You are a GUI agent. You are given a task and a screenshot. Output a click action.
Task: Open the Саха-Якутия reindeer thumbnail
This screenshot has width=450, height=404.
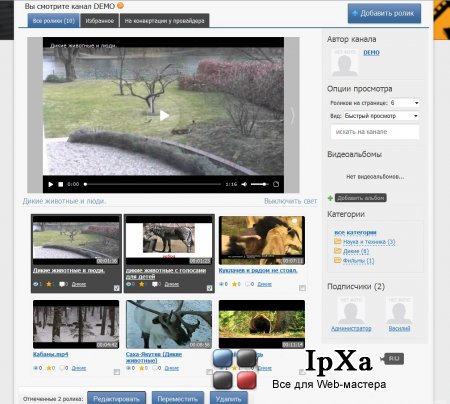click(169, 324)
